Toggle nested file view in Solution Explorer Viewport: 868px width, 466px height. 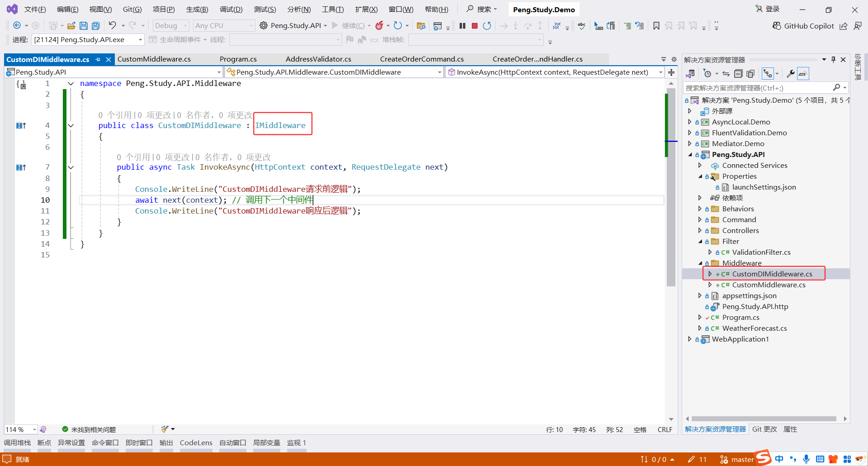pyautogui.click(x=768, y=73)
